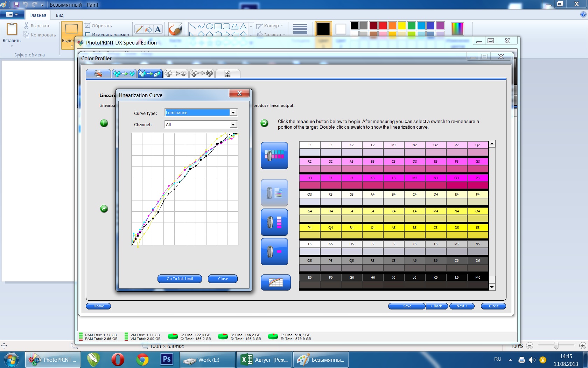
Task: Open the fourth gray drops tab
Action: tap(176, 73)
